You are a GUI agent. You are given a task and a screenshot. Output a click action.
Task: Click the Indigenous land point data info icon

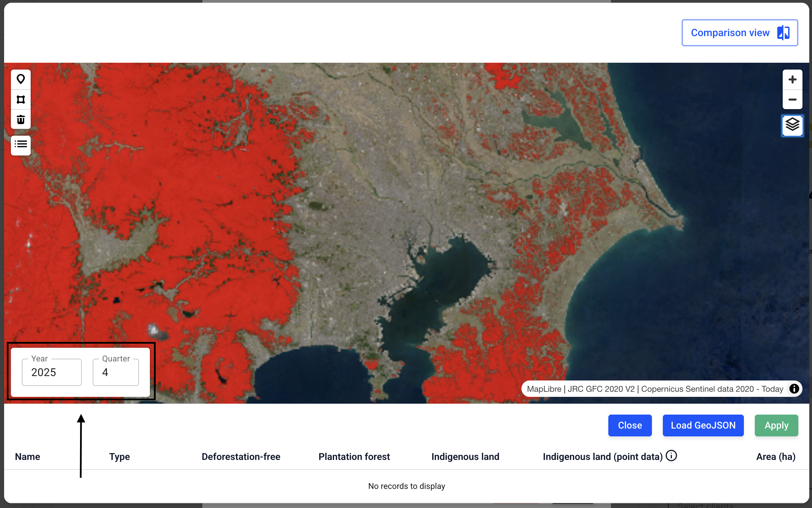click(x=671, y=455)
